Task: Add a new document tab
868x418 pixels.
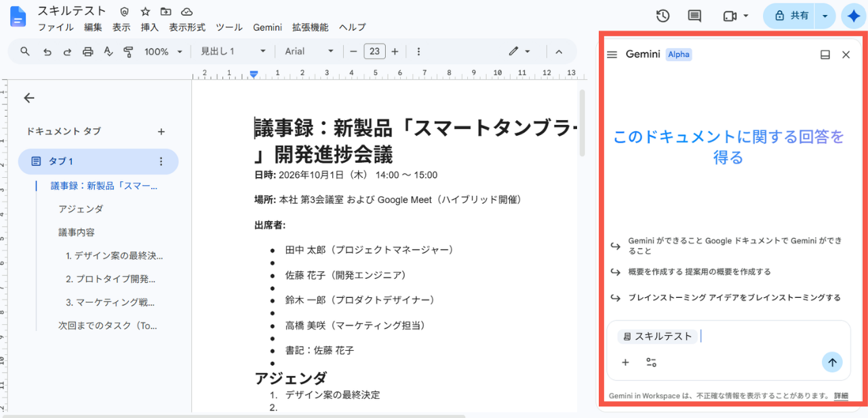Action: click(161, 132)
